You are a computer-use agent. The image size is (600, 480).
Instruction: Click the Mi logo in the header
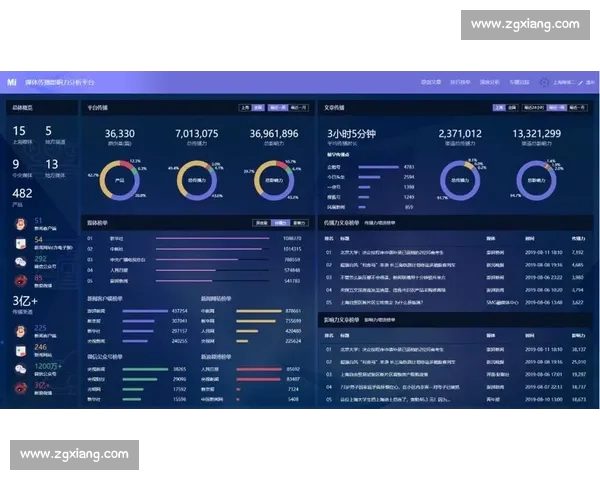[x=12, y=82]
